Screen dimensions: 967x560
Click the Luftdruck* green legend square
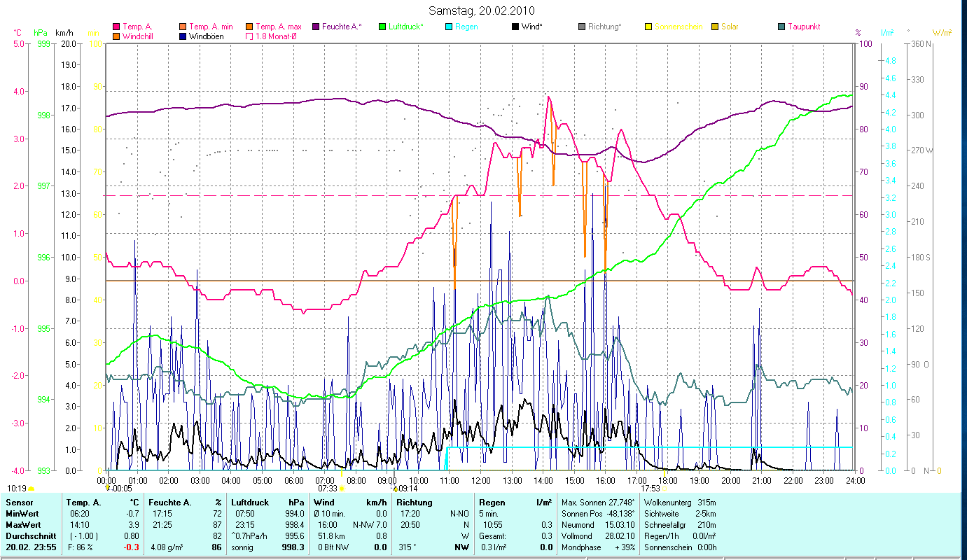382,27
